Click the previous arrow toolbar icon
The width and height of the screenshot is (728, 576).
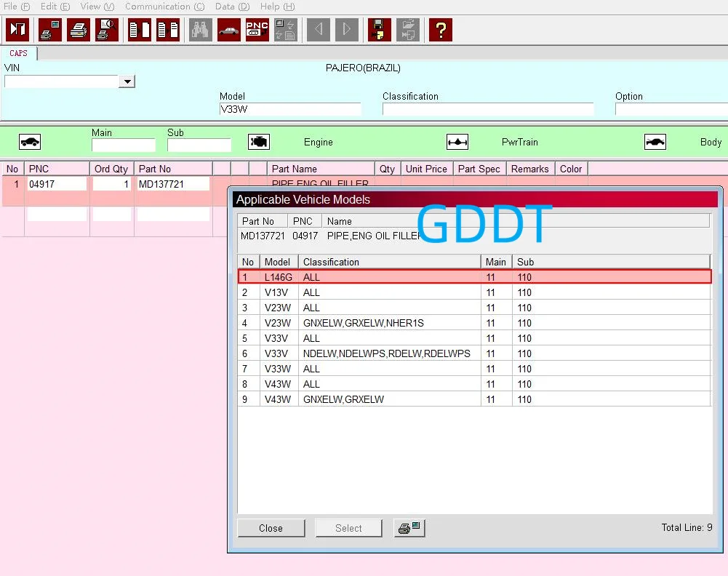tap(319, 30)
